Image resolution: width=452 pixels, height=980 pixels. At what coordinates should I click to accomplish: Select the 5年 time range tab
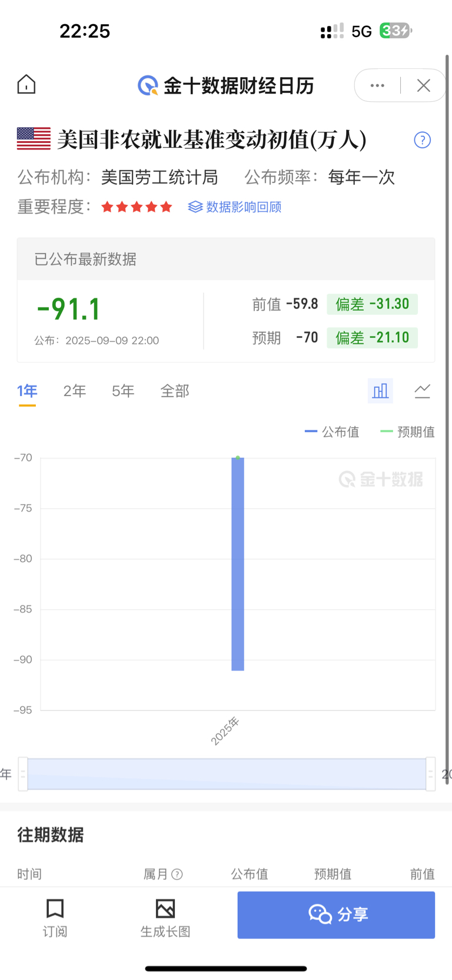123,391
